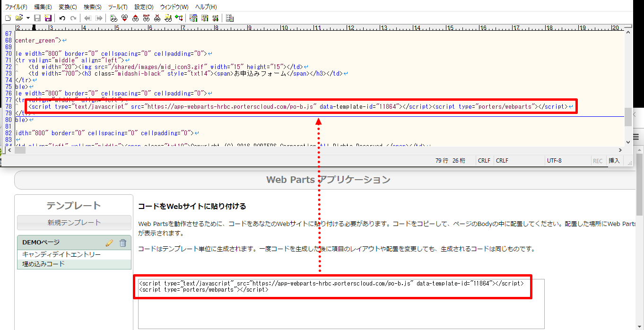Screen dimensions: 644x330
Task: Open the common settings icon
Action: point(216,18)
